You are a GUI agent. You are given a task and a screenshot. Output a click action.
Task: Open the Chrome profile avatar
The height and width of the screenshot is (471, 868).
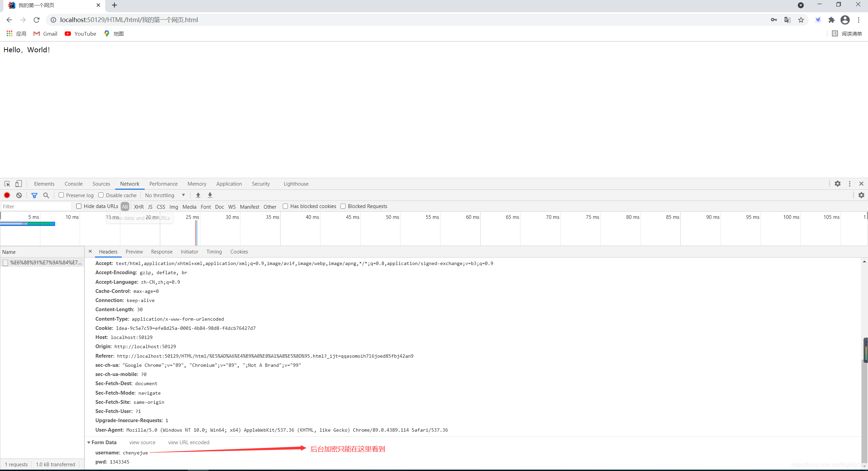tap(845, 20)
